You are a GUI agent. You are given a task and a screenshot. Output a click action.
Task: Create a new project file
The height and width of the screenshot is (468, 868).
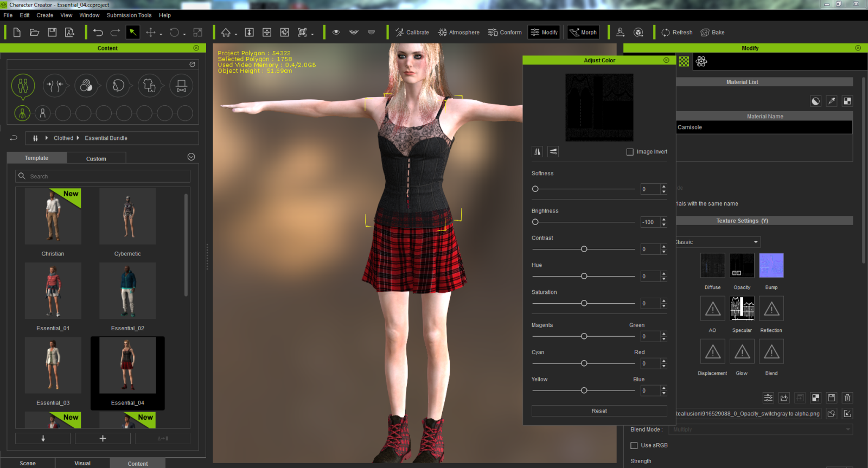pyautogui.click(x=17, y=33)
